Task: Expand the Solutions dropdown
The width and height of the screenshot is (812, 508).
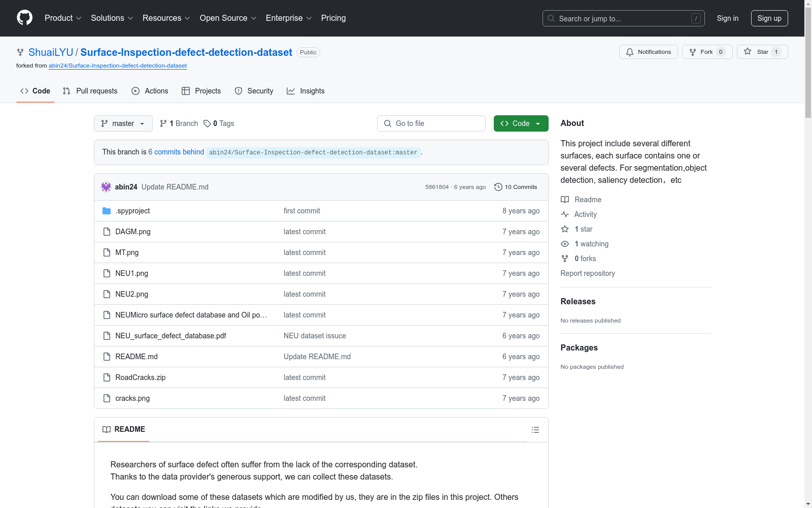Action: pos(112,18)
